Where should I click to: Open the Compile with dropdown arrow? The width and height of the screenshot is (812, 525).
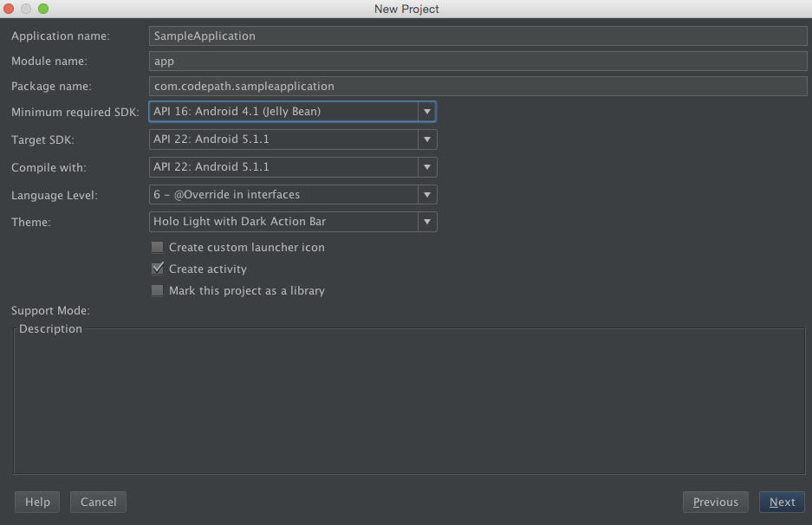(427, 166)
